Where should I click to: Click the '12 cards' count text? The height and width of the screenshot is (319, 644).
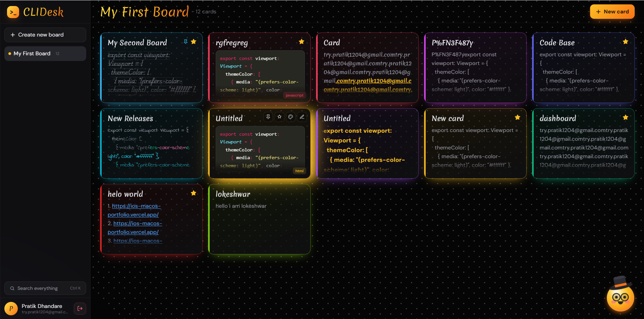click(206, 12)
